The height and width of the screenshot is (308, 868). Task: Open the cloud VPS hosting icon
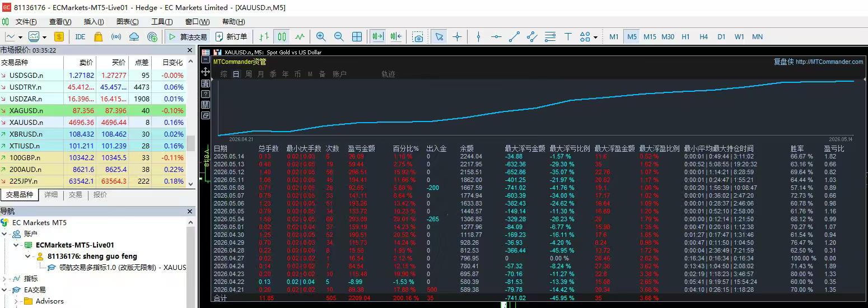click(134, 37)
